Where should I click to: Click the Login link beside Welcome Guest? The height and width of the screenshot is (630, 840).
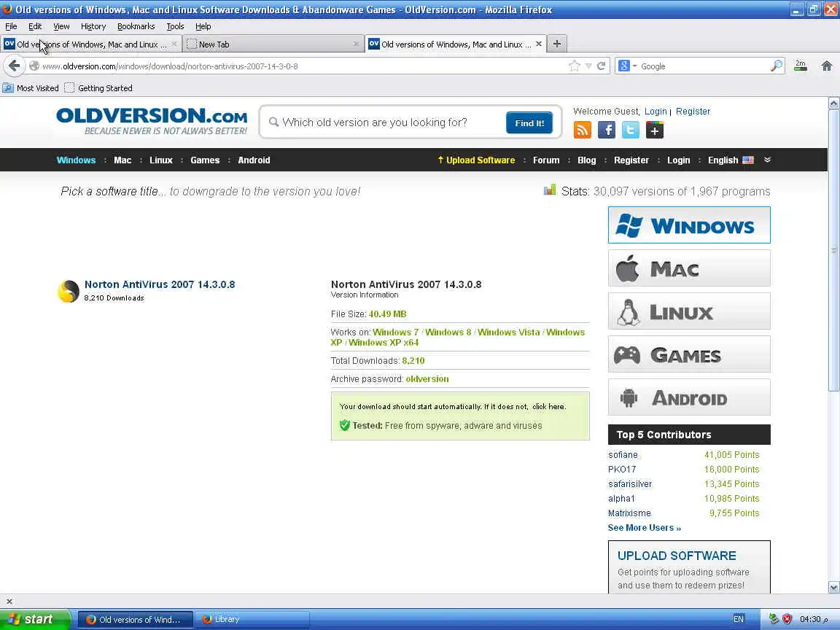(x=656, y=112)
